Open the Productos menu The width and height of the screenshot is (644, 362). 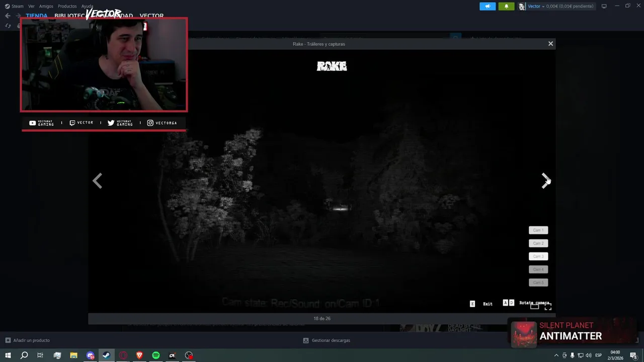(67, 6)
